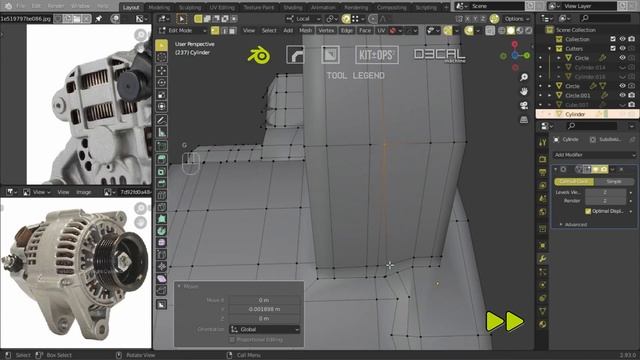
Task: Open the Edge menu
Action: click(x=347, y=31)
